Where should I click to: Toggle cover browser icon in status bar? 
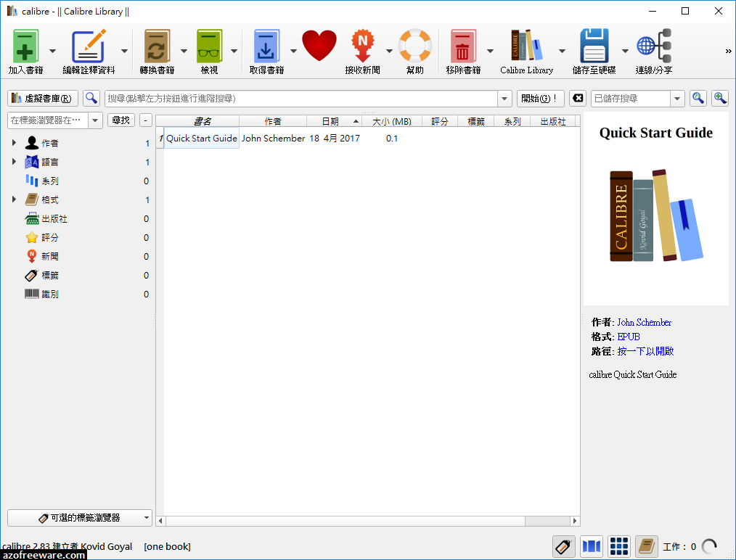pyautogui.click(x=592, y=546)
